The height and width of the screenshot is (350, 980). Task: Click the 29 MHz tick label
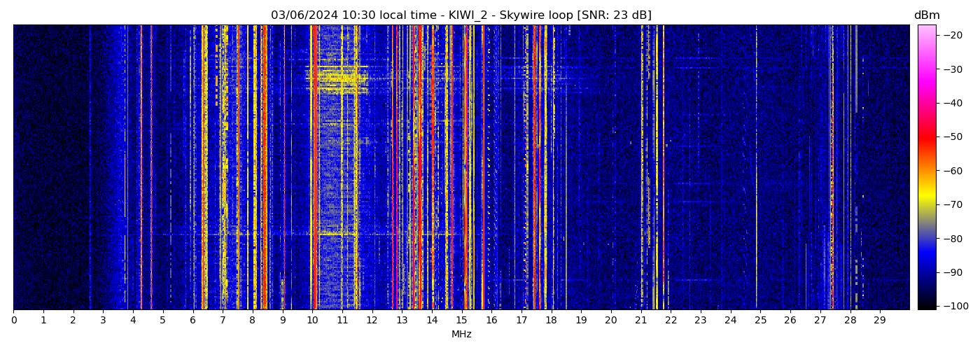880,320
